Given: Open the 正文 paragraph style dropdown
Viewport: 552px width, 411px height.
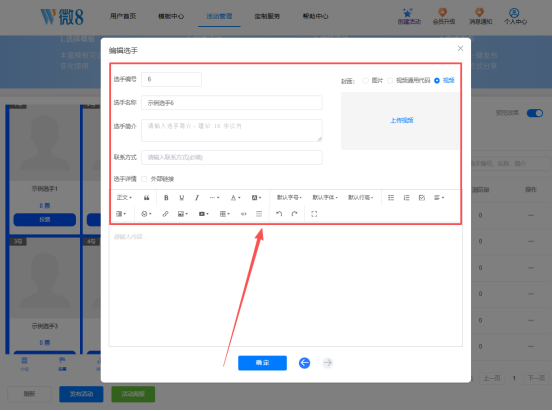Looking at the screenshot, I should point(124,198).
